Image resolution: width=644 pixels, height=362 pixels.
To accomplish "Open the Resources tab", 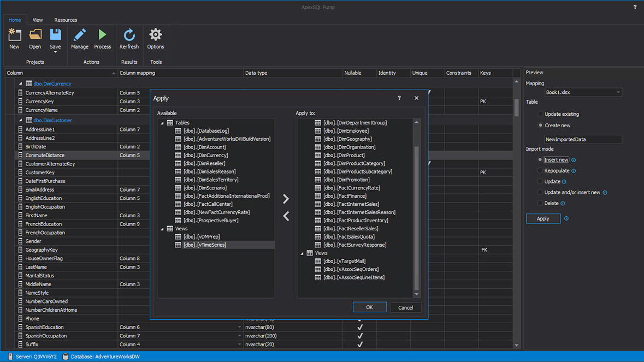I will [x=65, y=20].
